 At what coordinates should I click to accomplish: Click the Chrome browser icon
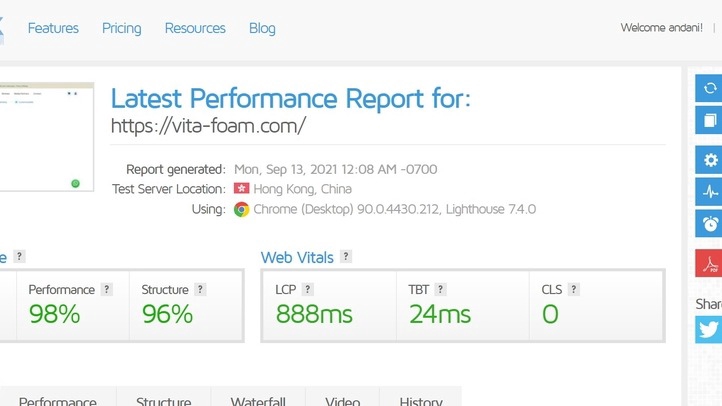[x=241, y=209]
